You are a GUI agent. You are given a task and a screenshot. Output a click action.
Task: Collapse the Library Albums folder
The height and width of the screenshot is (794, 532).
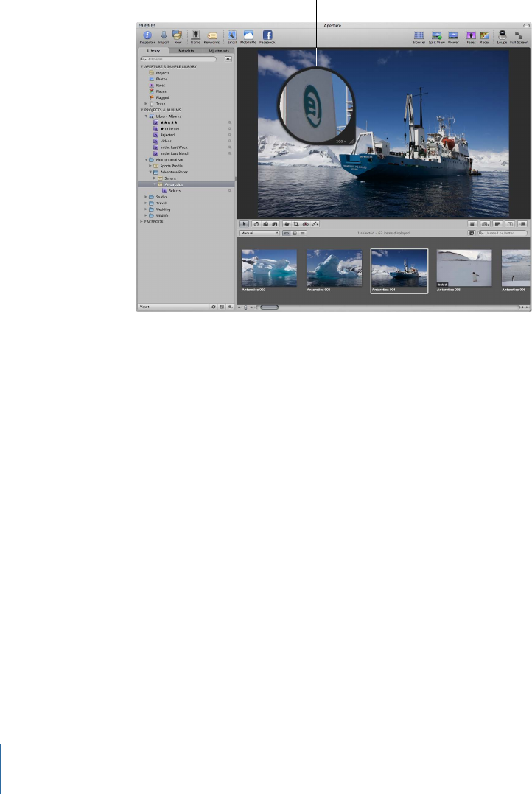(147, 116)
